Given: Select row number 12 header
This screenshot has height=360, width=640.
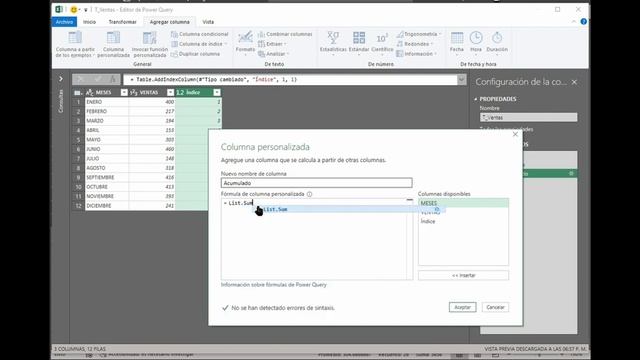Looking at the screenshot, I should click(x=78, y=206).
